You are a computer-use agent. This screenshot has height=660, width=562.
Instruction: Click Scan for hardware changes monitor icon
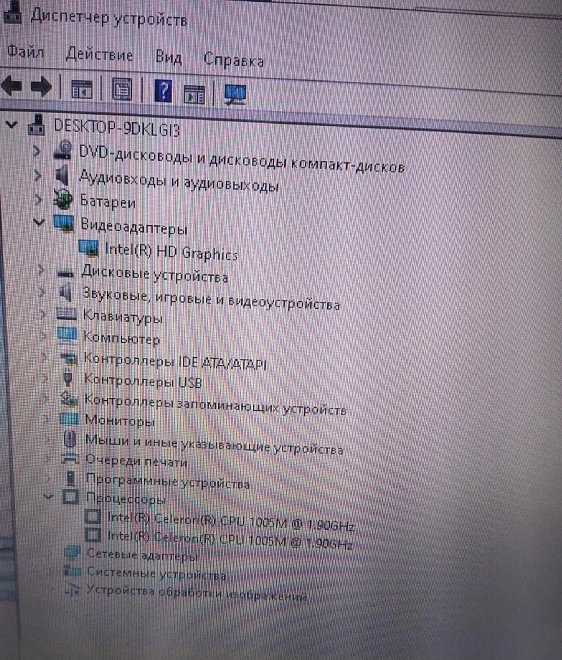click(x=235, y=94)
